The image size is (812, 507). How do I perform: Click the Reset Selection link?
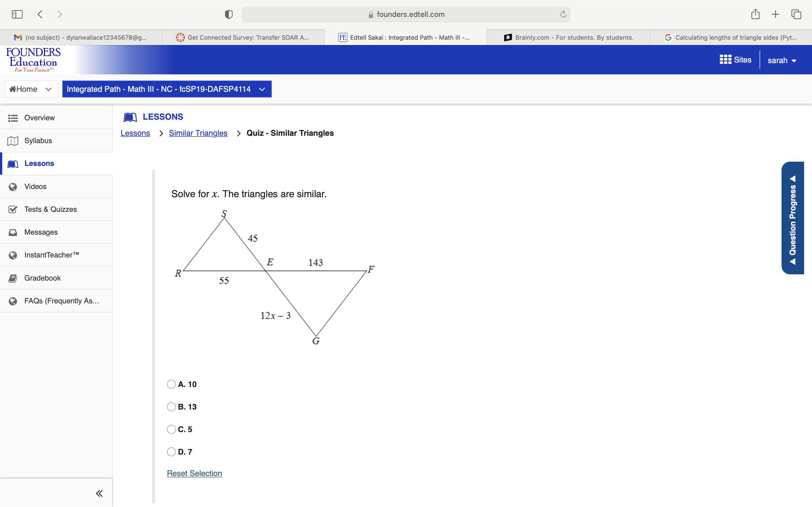(194, 473)
